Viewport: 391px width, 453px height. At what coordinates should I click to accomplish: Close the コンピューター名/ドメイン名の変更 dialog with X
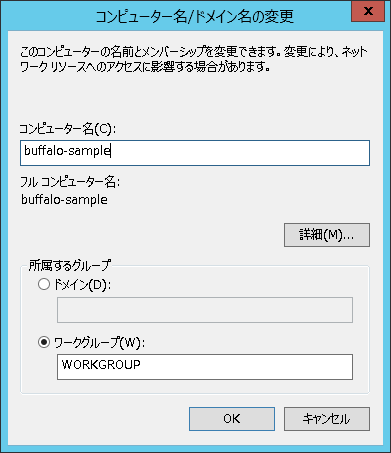click(x=368, y=11)
